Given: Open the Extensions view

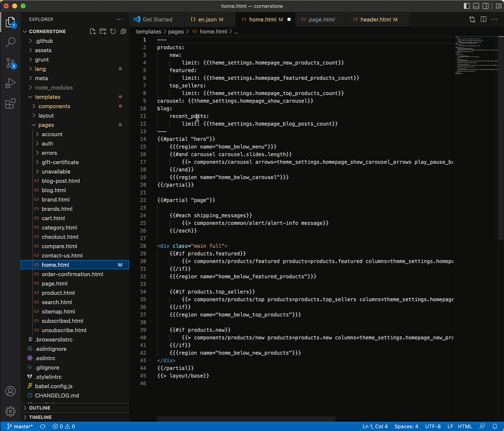Looking at the screenshot, I should coord(11,104).
